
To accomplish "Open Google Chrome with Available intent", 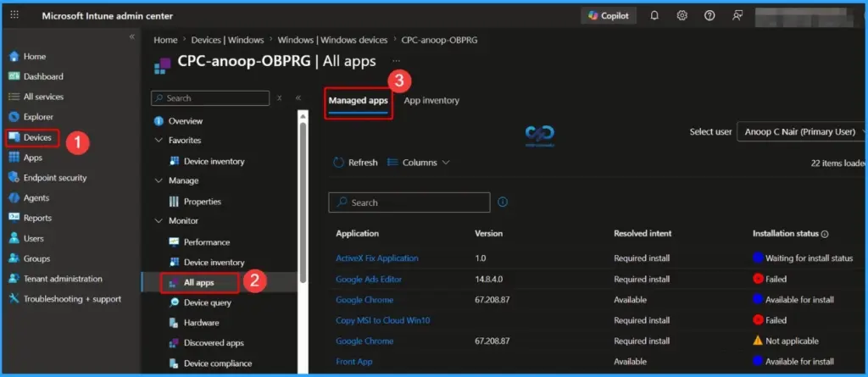I will pos(364,300).
